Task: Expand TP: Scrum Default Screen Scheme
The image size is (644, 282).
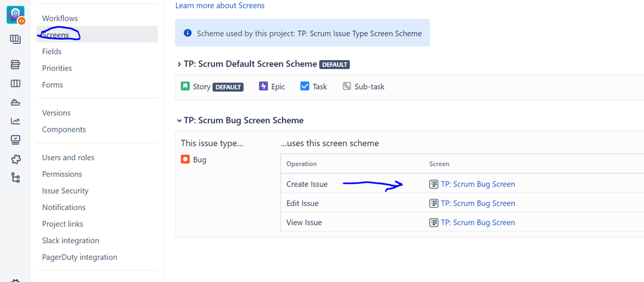Action: (179, 65)
